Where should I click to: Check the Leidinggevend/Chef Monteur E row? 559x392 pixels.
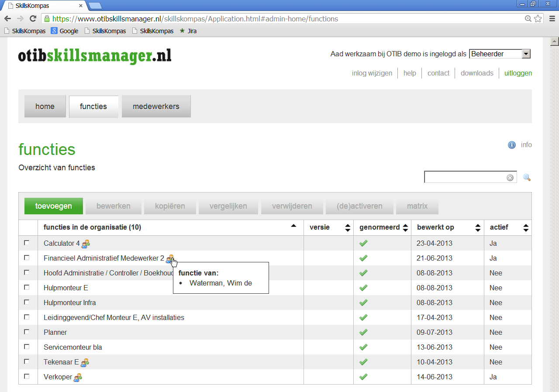pyautogui.click(x=27, y=317)
